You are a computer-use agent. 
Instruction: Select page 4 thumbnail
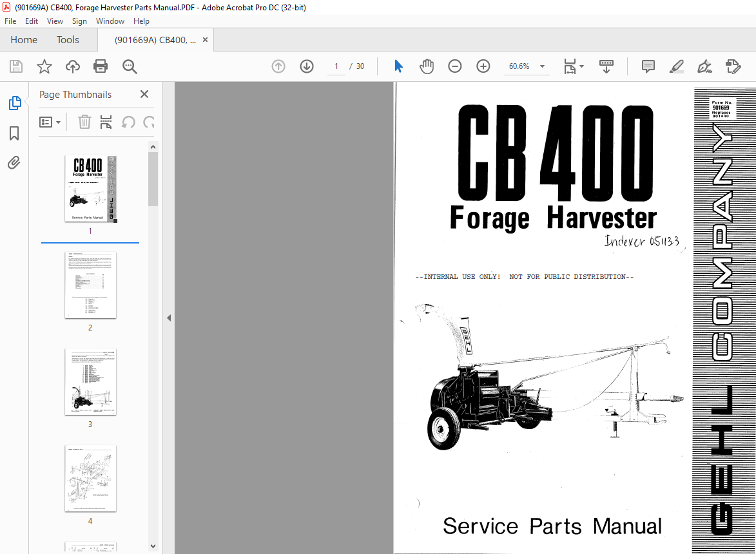[90, 479]
